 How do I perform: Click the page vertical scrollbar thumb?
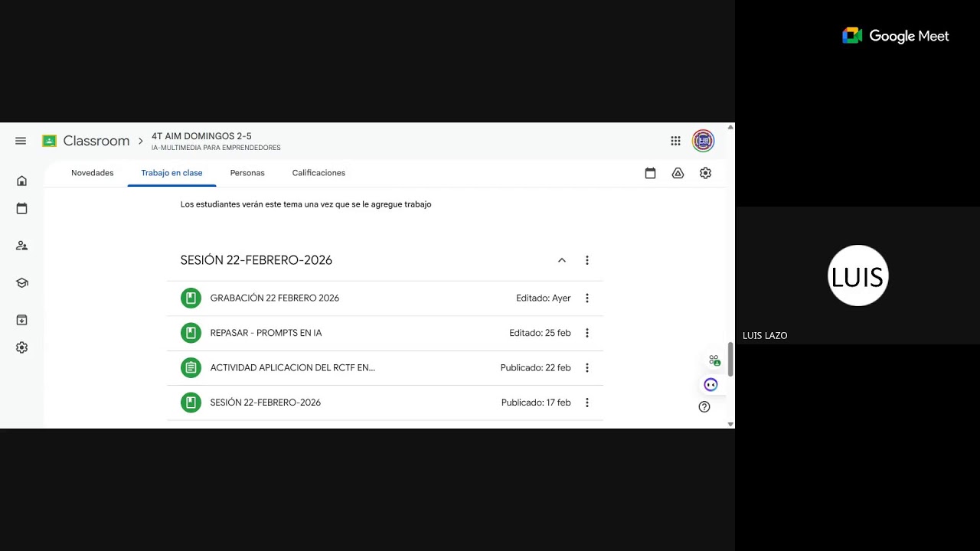coord(730,359)
